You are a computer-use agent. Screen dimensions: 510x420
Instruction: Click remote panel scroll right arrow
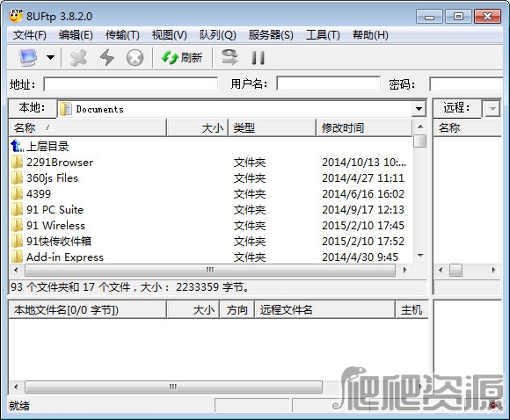pyautogui.click(x=494, y=270)
